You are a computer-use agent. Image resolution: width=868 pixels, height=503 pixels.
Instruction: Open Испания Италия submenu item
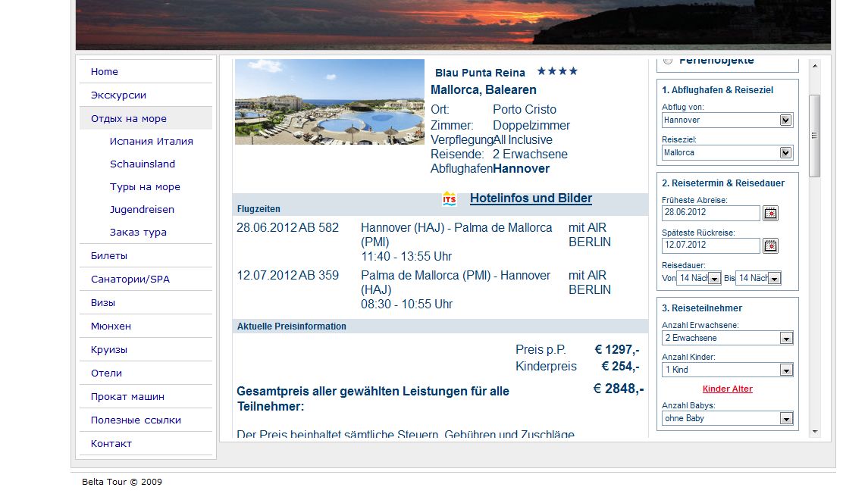151,141
